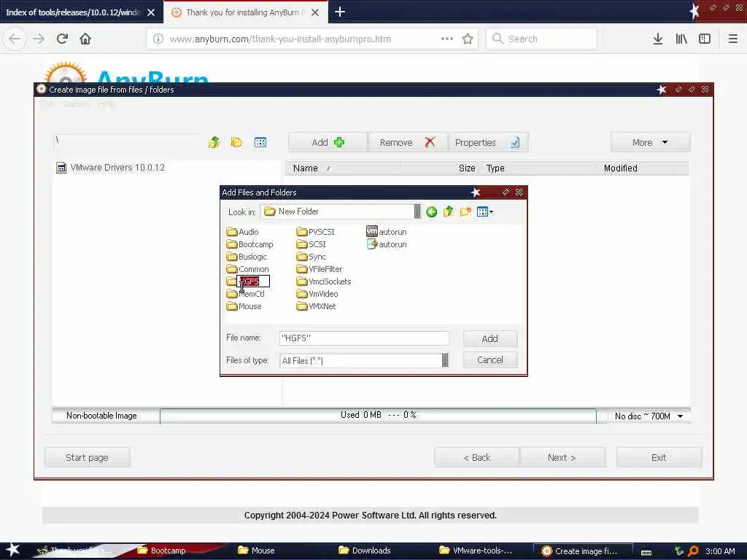Screen dimensions: 747x560
Task: Switch to Index of tools/releases tab
Action: [x=72, y=12]
